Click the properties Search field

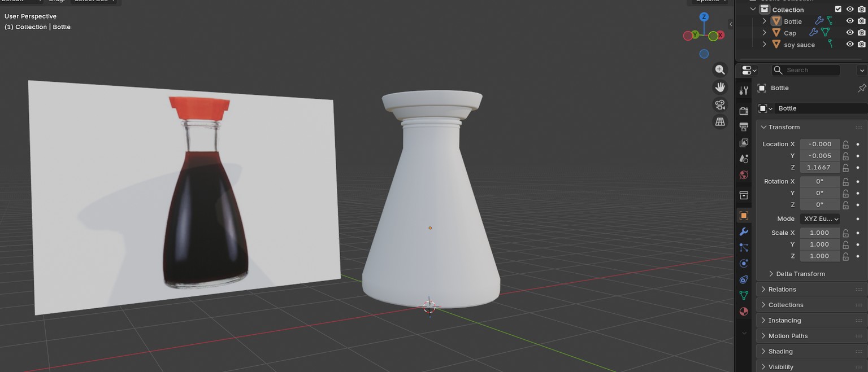tap(806, 70)
